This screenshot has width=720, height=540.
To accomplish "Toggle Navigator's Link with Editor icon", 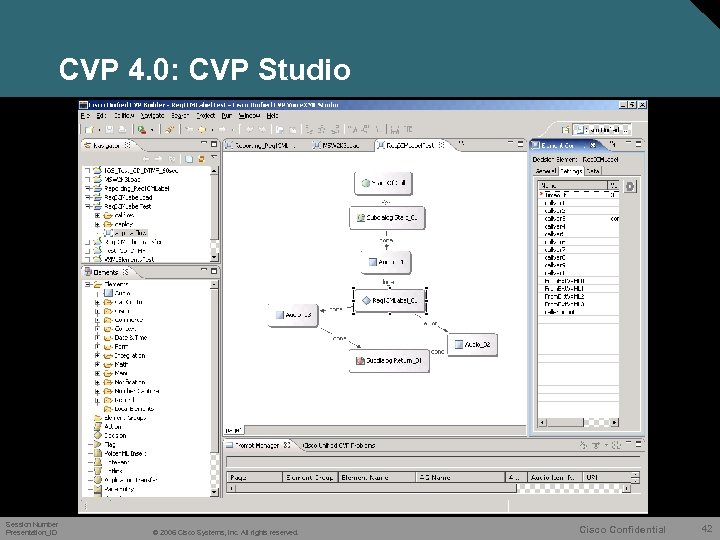I will pos(201,159).
